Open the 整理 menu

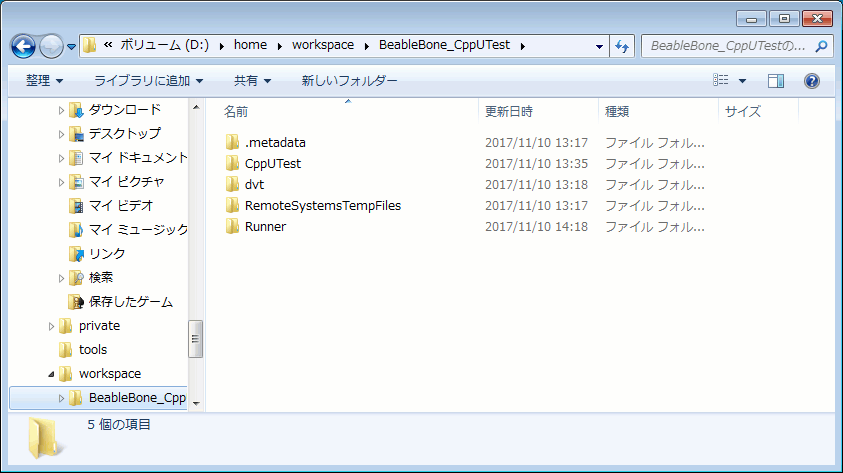(45, 81)
